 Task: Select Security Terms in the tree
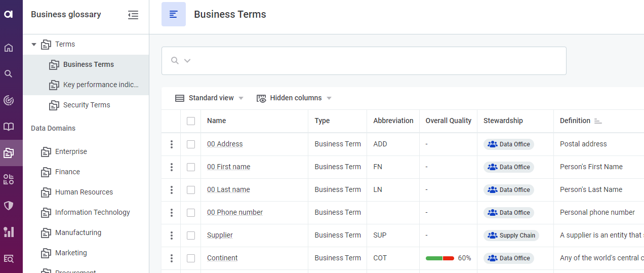86,105
